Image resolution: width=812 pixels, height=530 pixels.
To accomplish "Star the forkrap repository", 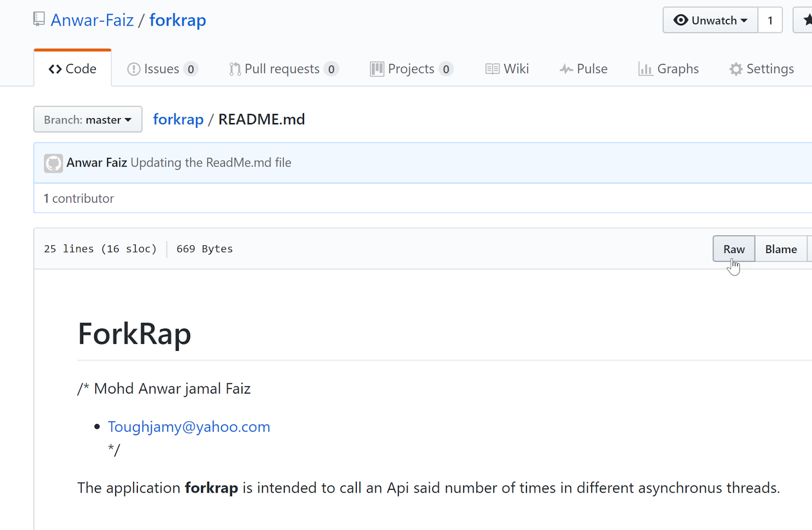I will point(807,20).
